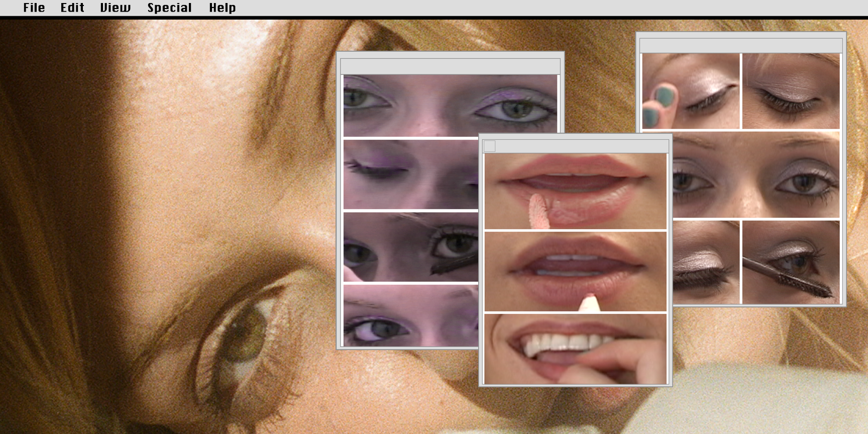868x434 pixels.
Task: Select the thumbnail of two open purple-shadowed eyes
Action: 450,105
